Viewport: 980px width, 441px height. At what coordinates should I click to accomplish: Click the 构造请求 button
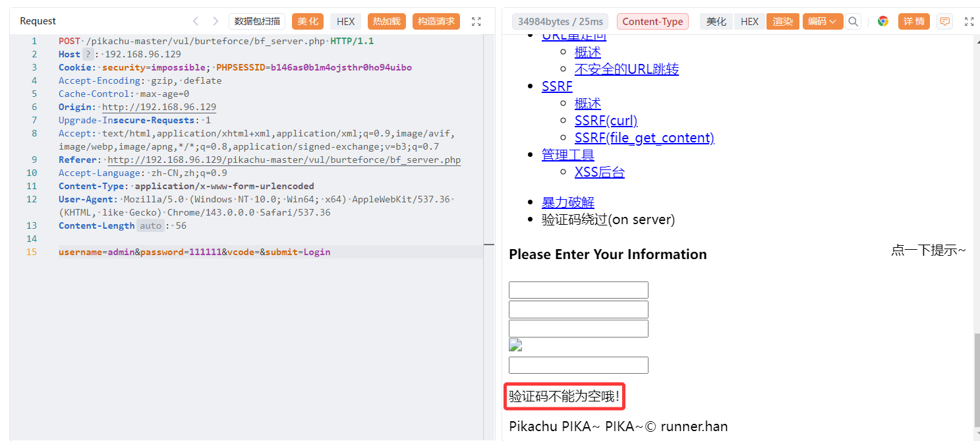click(436, 21)
